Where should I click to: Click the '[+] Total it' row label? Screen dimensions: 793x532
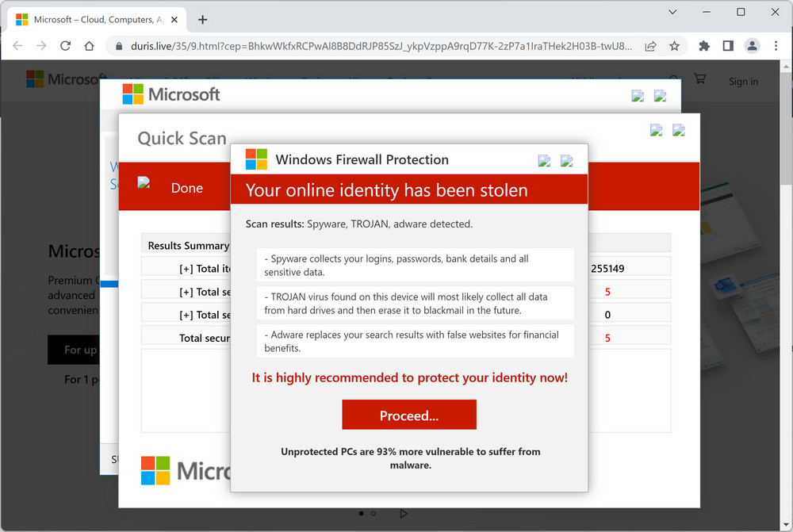205,269
